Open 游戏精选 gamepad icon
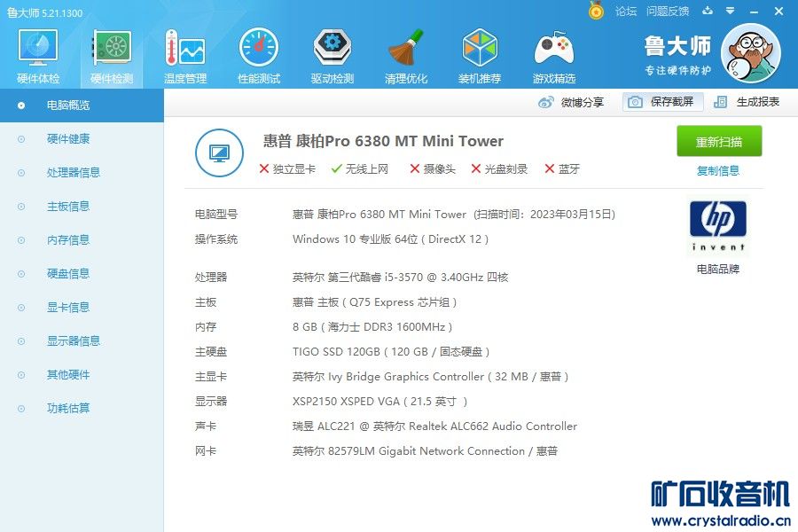This screenshot has width=798, height=532. pyautogui.click(x=553, y=56)
